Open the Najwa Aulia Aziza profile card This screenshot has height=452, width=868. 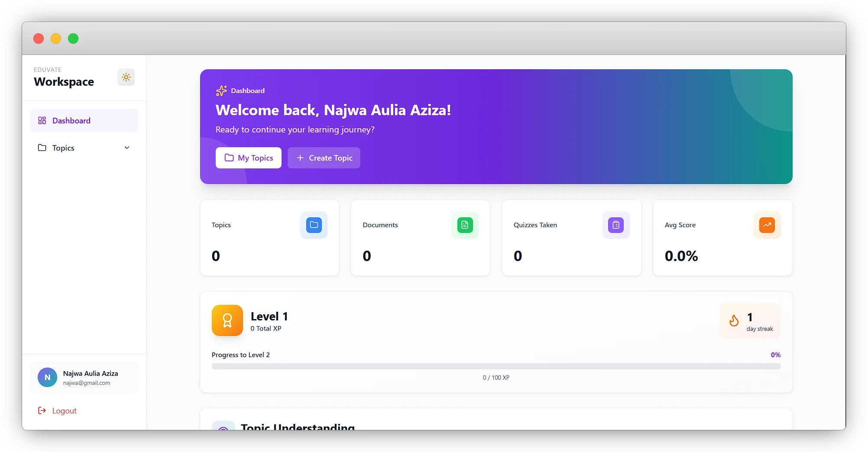click(x=91, y=378)
